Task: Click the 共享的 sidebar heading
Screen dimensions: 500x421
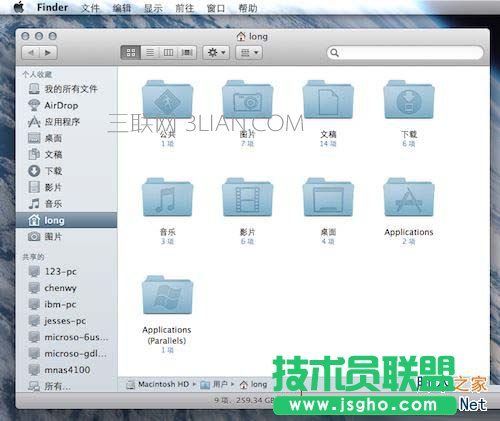Action: (x=33, y=257)
